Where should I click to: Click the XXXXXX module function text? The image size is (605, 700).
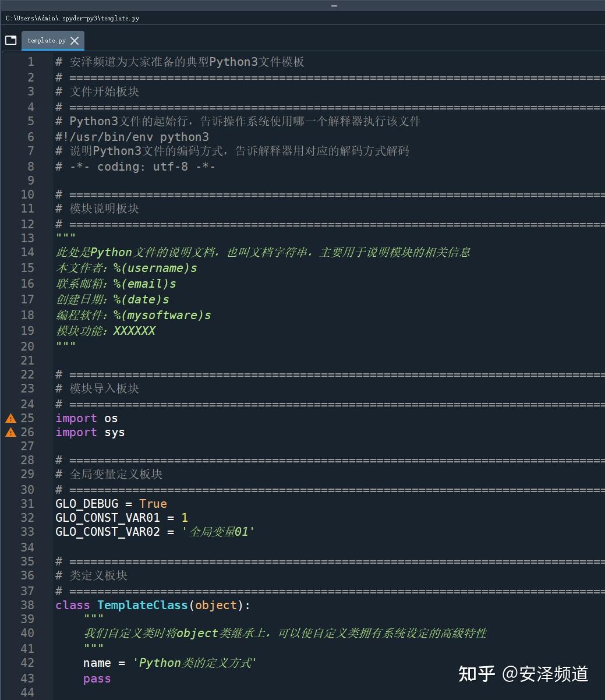point(135,331)
